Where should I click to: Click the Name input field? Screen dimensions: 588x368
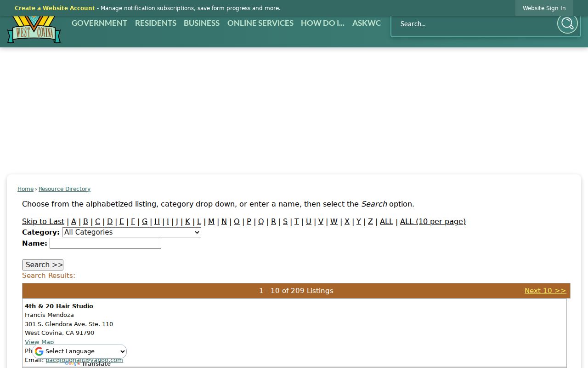(105, 243)
